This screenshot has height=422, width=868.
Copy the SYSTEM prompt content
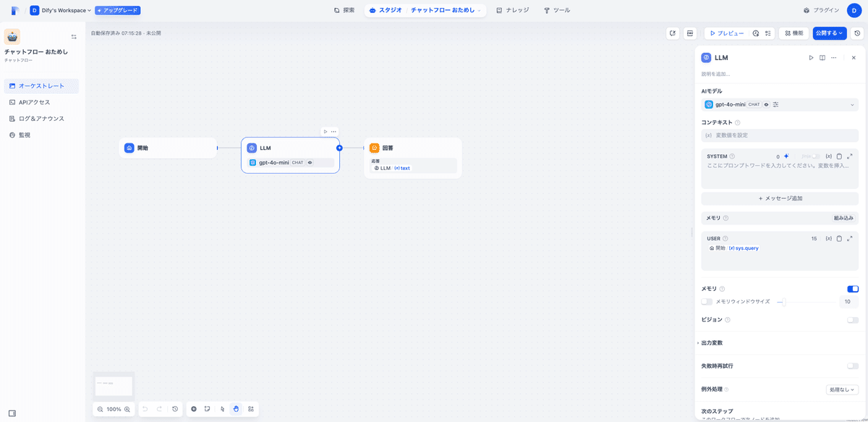point(839,156)
